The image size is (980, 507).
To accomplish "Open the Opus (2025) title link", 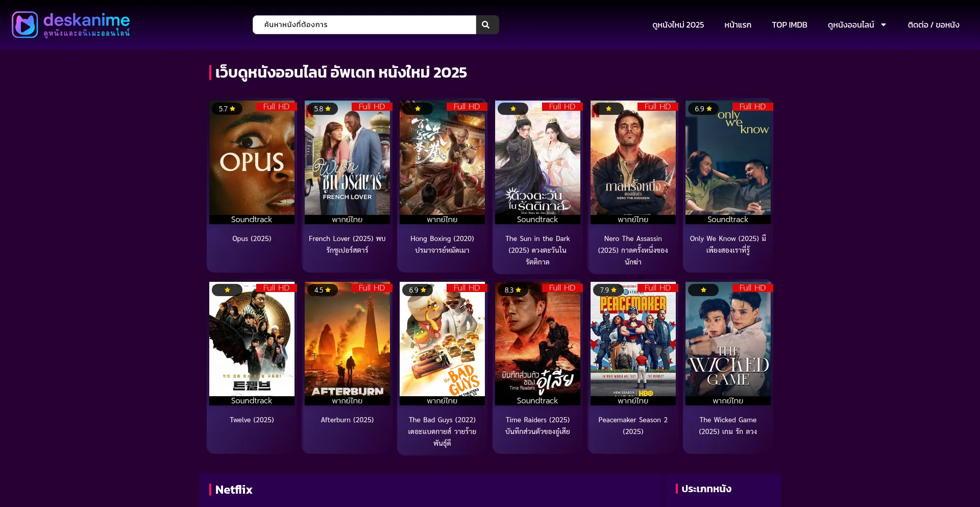I will pyautogui.click(x=252, y=238).
